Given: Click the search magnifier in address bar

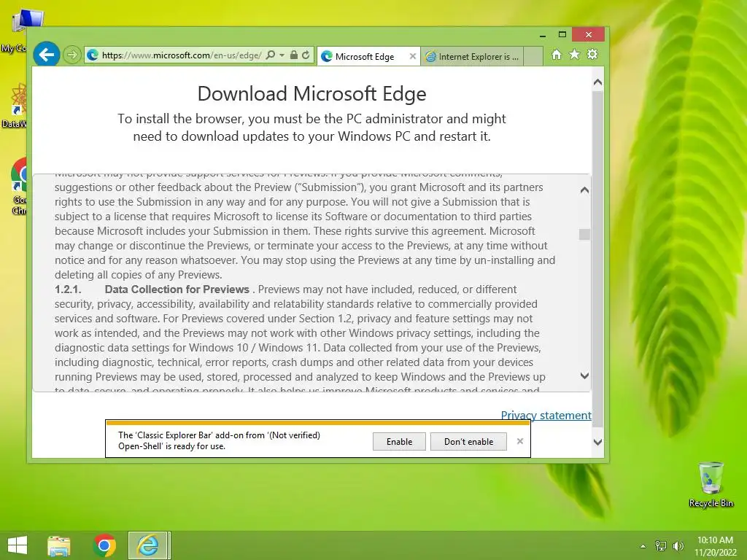Looking at the screenshot, I should [x=270, y=55].
